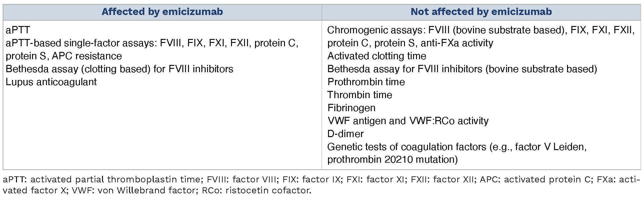The image size is (644, 198).
Task: Select the standalone "aPTT" entry
Action: point(18,30)
